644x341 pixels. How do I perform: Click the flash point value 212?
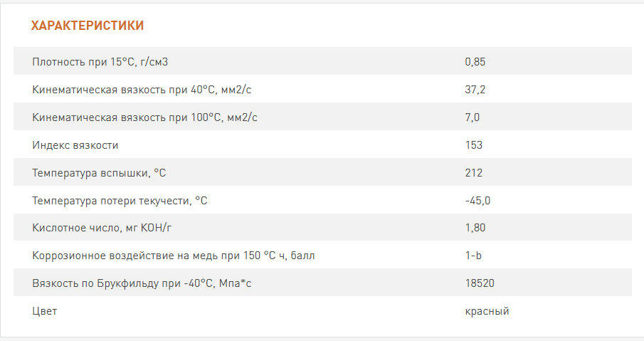473,173
